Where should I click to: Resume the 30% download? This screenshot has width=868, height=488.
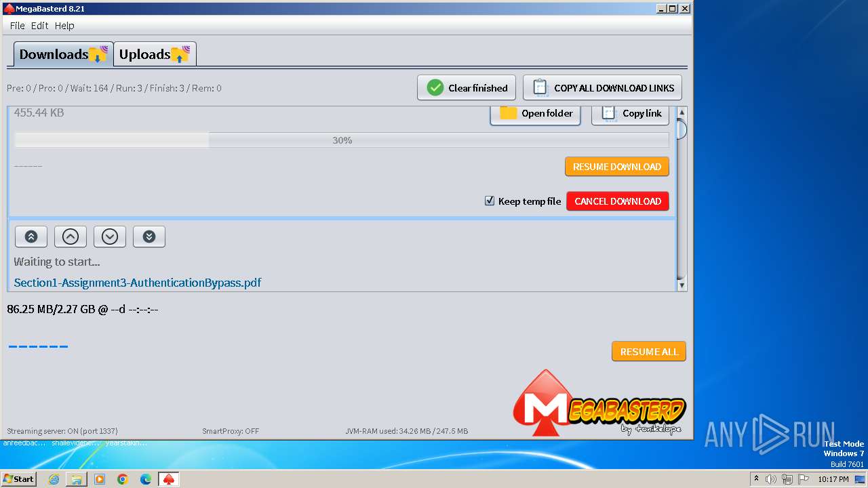point(617,167)
